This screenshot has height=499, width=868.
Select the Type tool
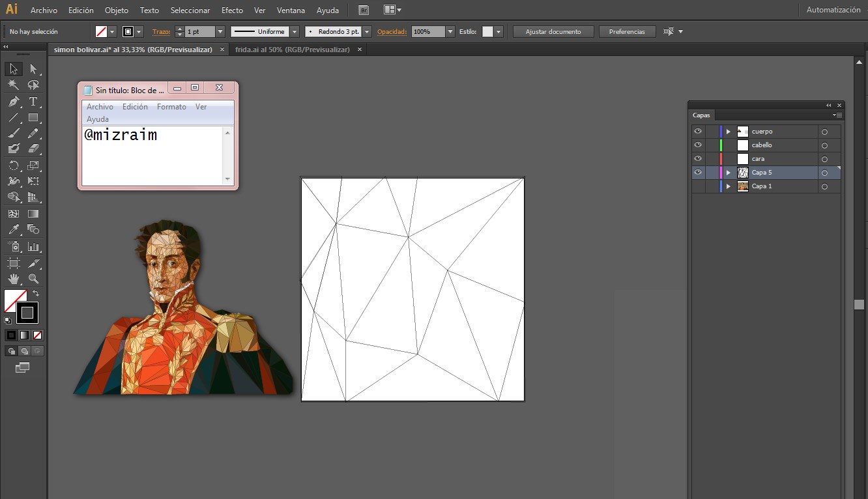coord(33,102)
